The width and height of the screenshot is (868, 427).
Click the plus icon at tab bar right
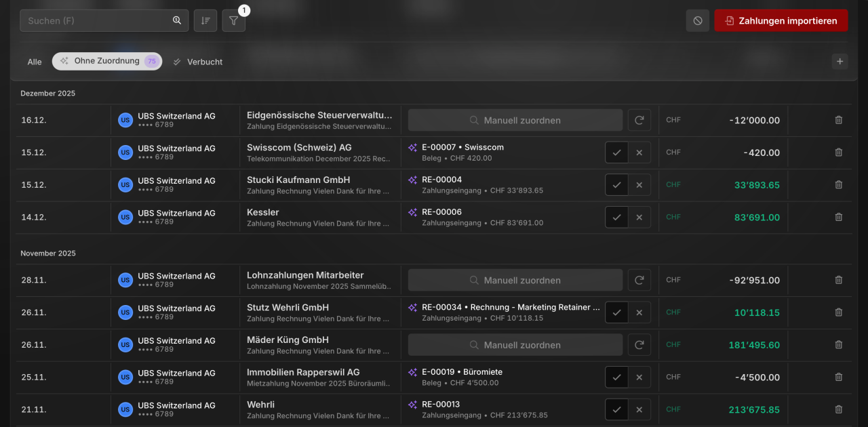pos(840,61)
